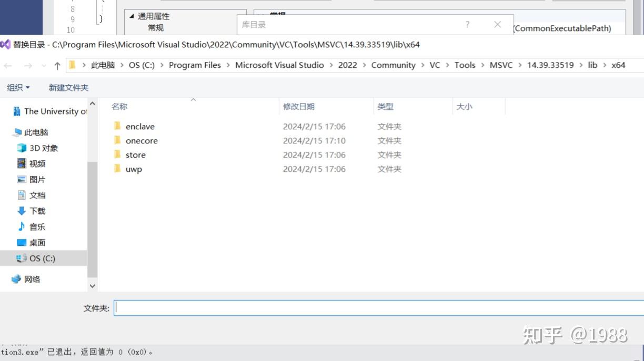Click the 新建文件夹 button

[68, 87]
